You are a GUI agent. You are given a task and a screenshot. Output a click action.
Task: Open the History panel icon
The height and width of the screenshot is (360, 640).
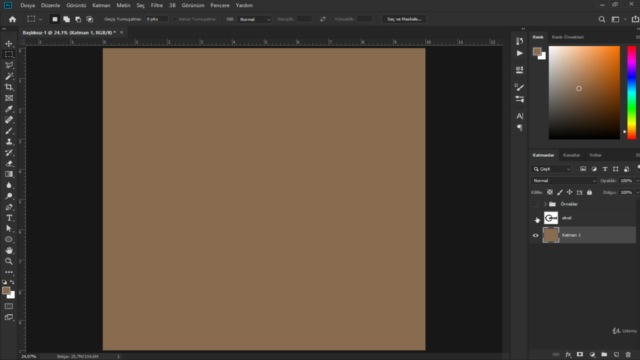click(x=519, y=41)
